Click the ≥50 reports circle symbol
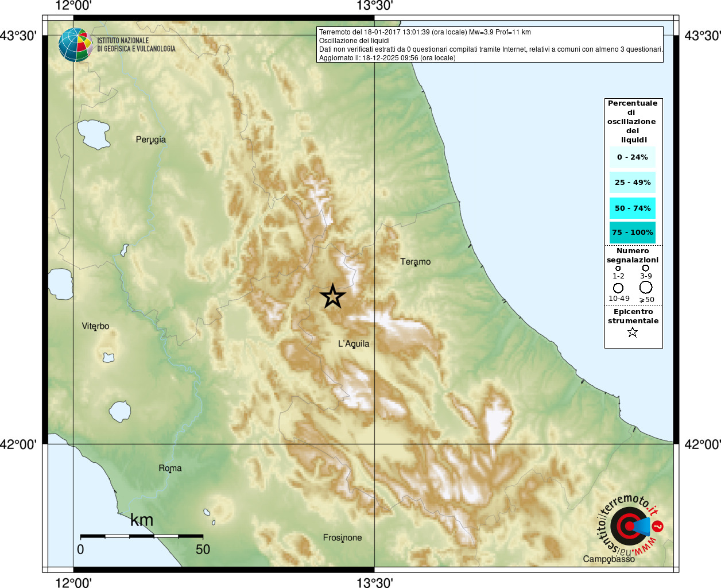This screenshot has width=721, height=588. point(646,287)
